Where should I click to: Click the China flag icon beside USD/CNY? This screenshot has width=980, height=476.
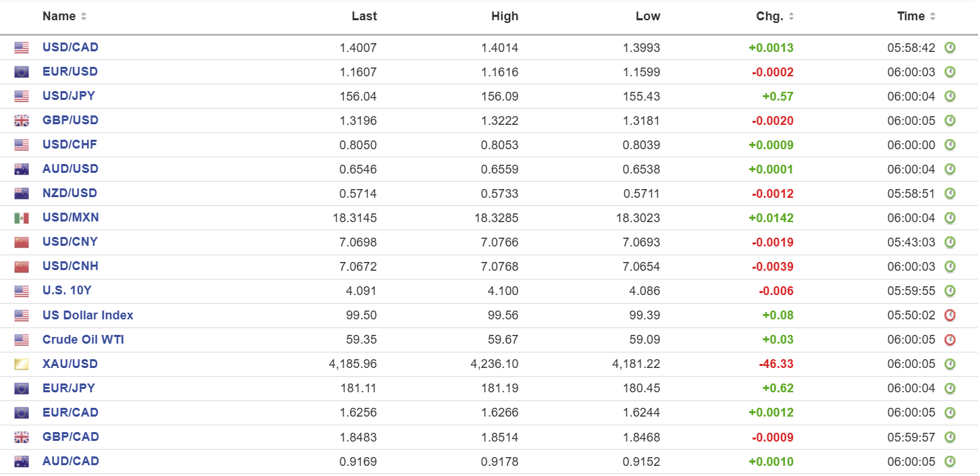22,242
